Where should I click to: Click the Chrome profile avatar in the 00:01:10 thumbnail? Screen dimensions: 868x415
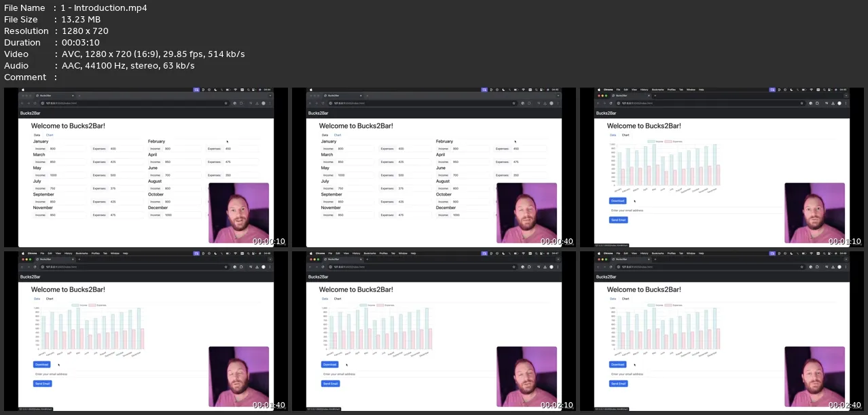tap(839, 103)
